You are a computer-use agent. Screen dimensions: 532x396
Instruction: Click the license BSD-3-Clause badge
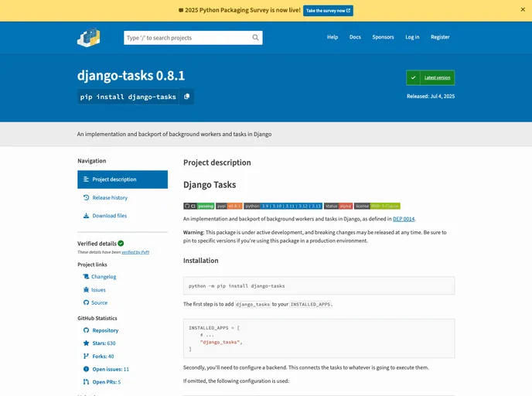tap(377, 206)
